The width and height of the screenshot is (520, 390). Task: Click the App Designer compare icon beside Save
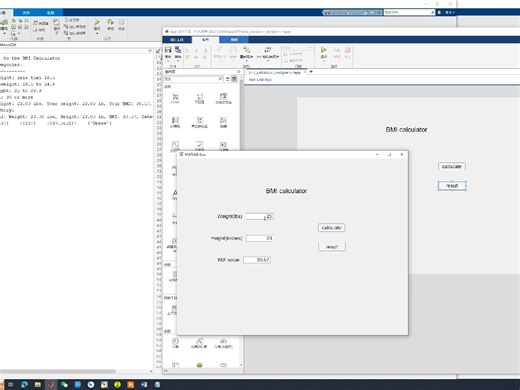pyautogui.click(x=178, y=50)
